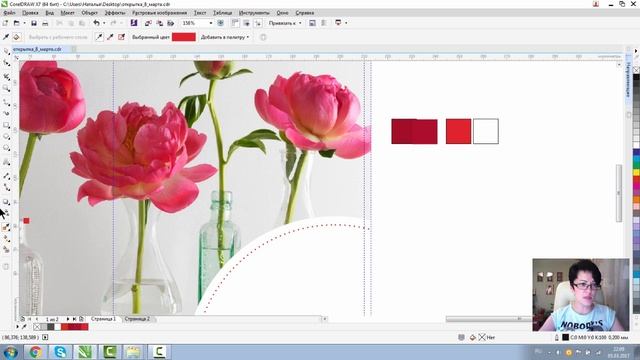Select the white square on canvas
The image size is (640, 360).
pos(486,131)
